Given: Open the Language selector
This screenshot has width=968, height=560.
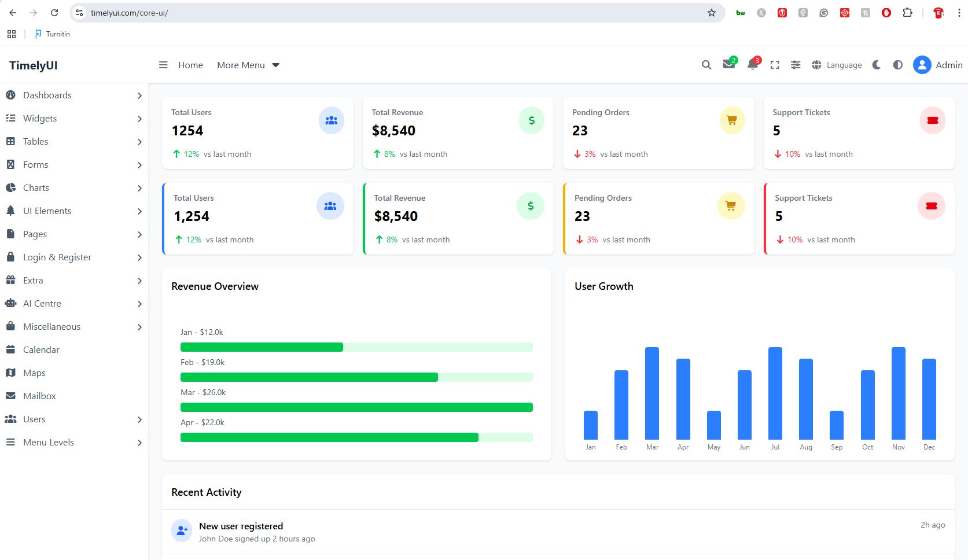Looking at the screenshot, I should (837, 65).
